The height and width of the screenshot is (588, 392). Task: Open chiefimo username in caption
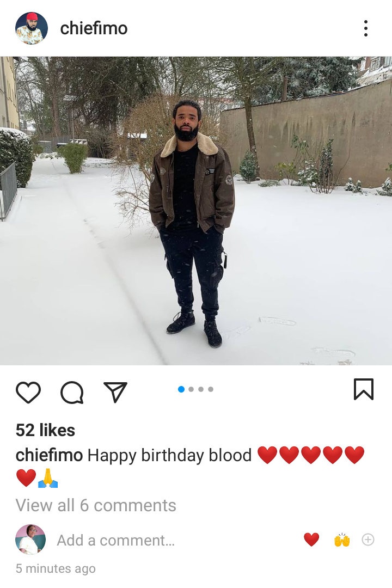pos(49,455)
